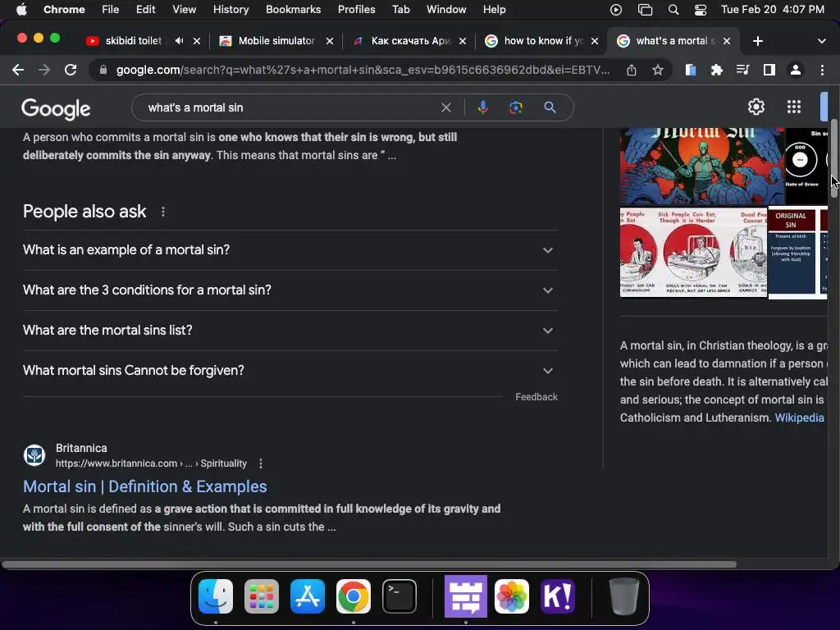Viewport: 840px width, 630px height.
Task: Open the Profiles menu
Action: click(x=356, y=10)
